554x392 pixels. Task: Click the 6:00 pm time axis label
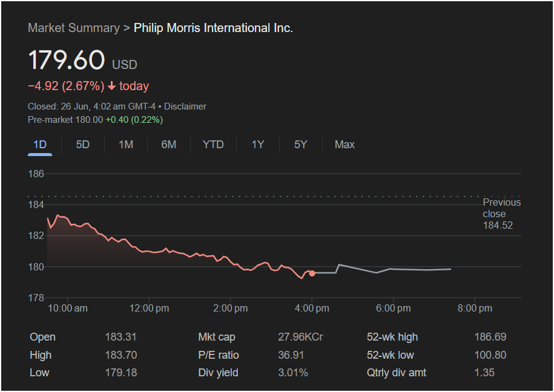click(393, 309)
